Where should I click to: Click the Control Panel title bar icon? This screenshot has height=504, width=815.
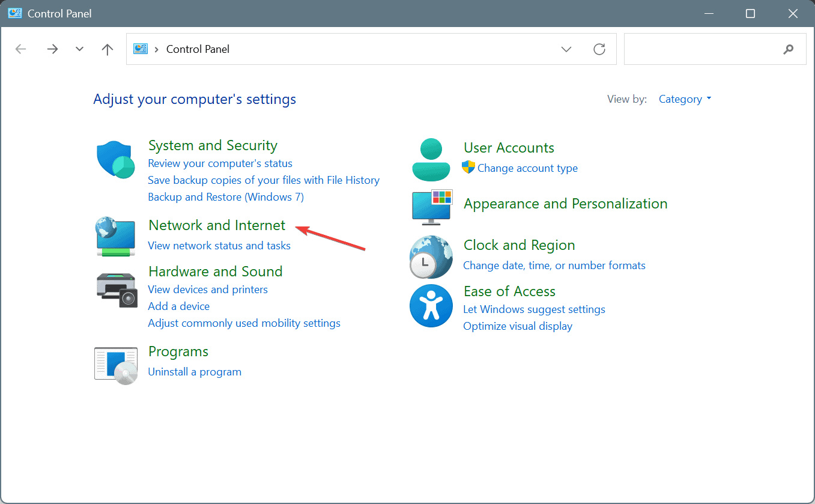point(15,13)
